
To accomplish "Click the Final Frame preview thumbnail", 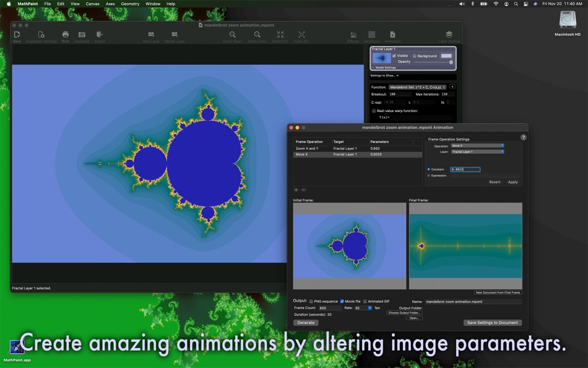I will pos(465,246).
